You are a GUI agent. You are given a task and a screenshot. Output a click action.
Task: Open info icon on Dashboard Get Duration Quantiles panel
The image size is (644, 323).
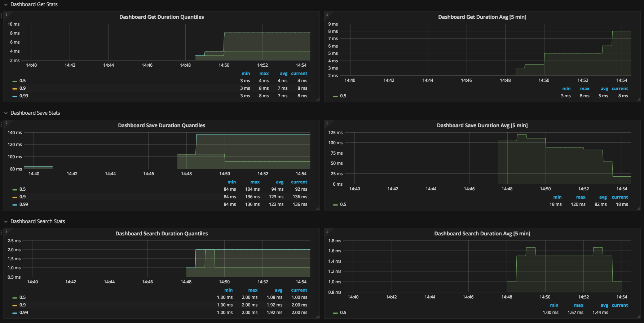tap(6, 14)
